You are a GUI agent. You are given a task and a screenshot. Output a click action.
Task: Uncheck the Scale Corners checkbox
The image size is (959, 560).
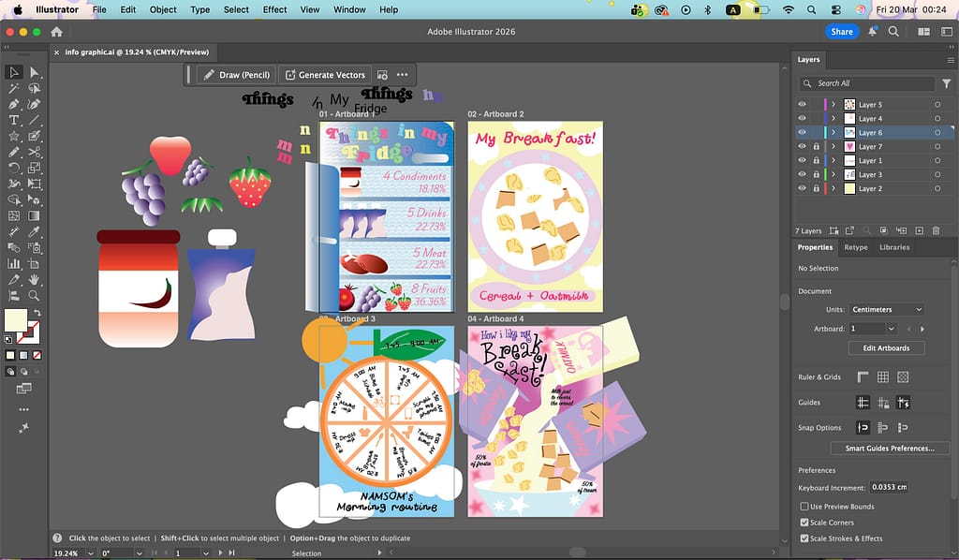point(804,523)
